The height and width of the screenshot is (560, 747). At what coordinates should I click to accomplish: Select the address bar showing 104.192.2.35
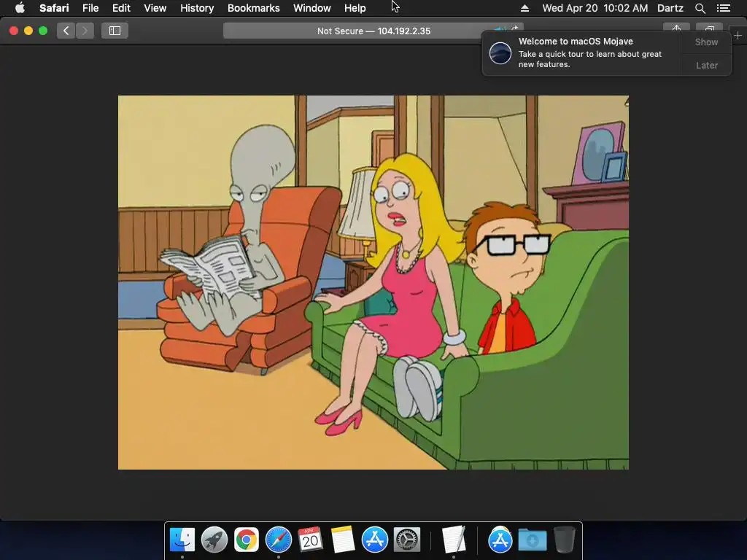(x=373, y=31)
